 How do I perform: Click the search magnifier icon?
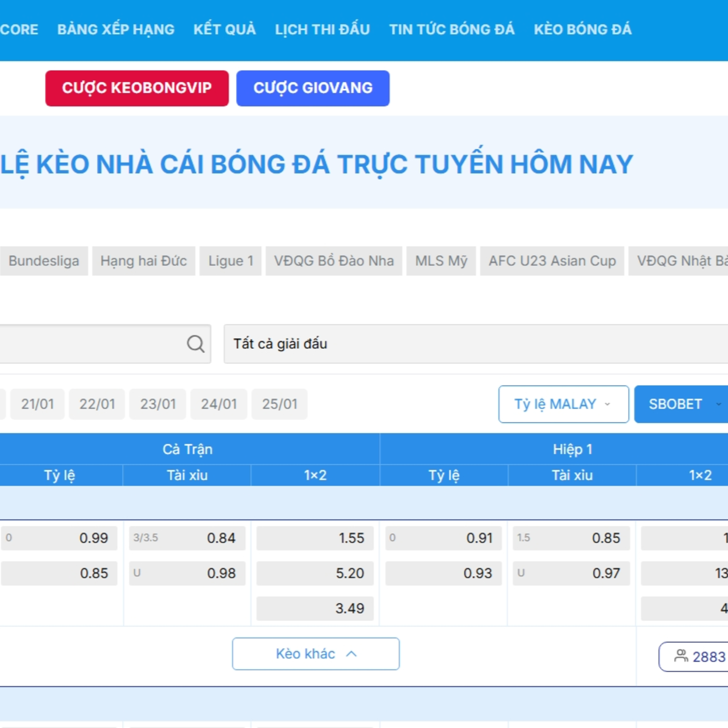pos(196,344)
